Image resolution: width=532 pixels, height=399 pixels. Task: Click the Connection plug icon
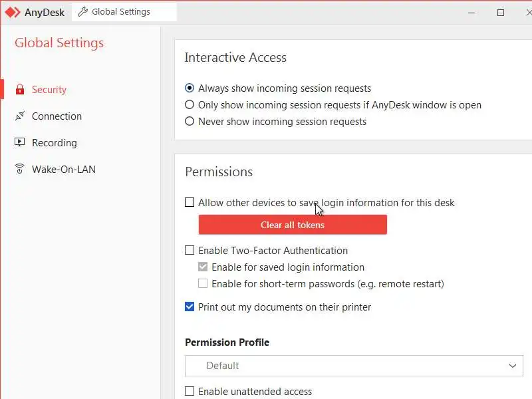(x=19, y=116)
